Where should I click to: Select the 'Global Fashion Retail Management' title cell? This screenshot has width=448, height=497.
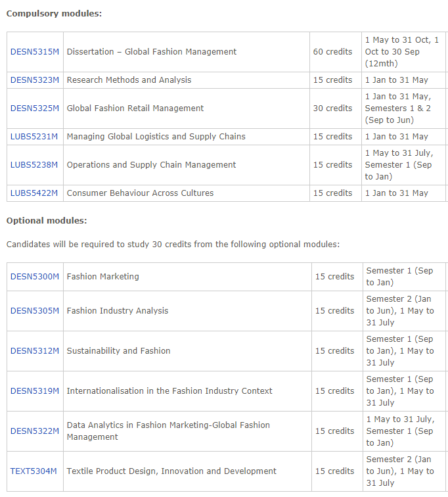(135, 108)
